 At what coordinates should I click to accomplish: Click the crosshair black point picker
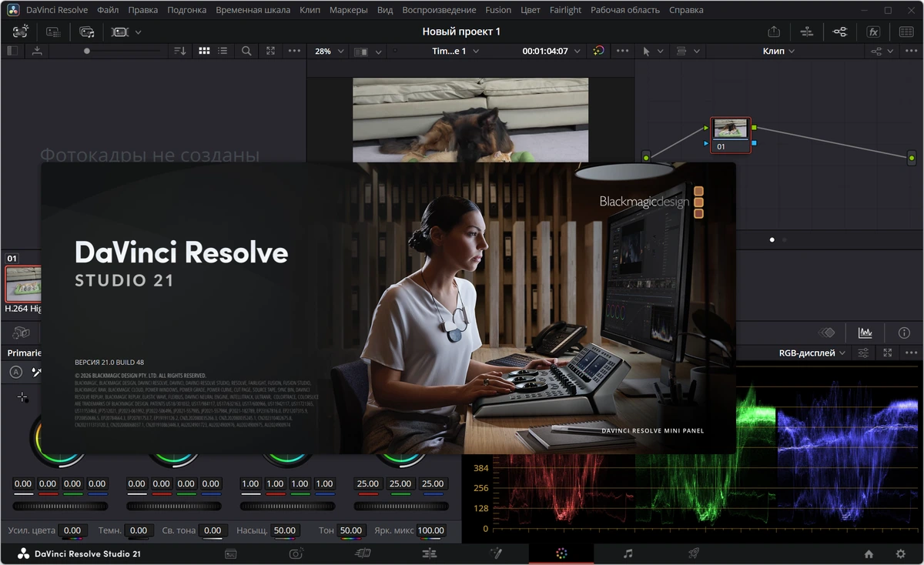(22, 397)
